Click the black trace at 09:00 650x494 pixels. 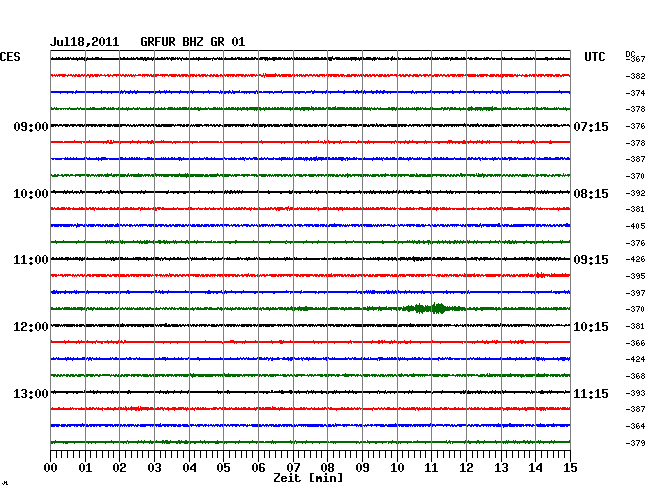click(310, 125)
